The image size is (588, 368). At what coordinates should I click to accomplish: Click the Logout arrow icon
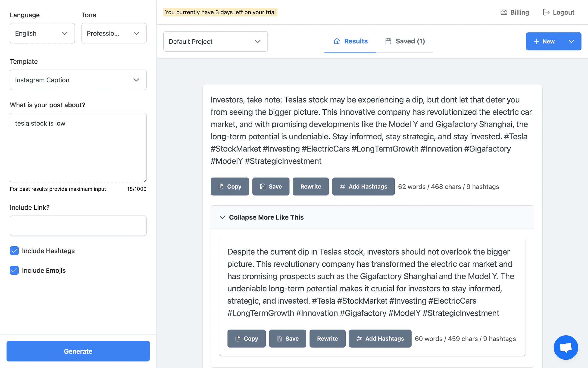tap(546, 13)
